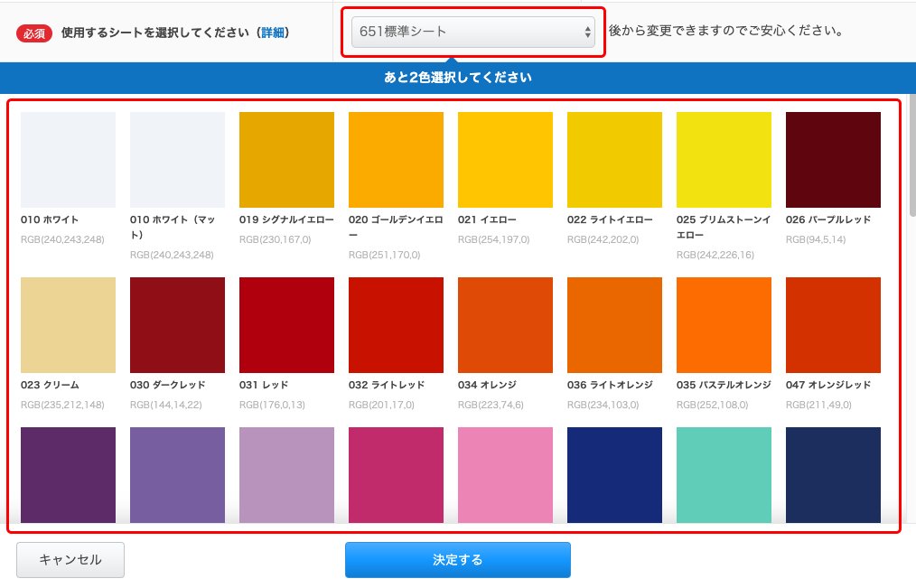
Task: Select the 019 シグナルイエロー swatch
Action: 285,158
